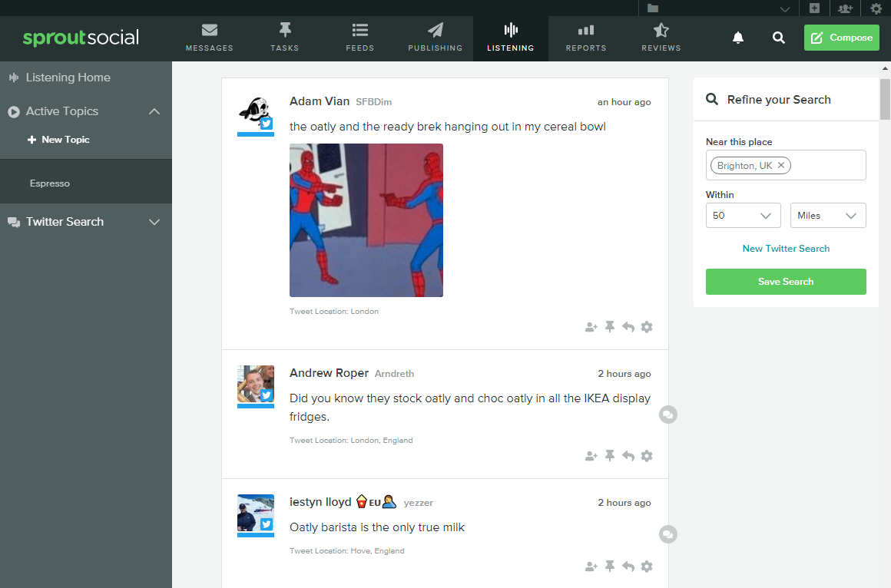Open the Reviews tab

click(x=661, y=38)
